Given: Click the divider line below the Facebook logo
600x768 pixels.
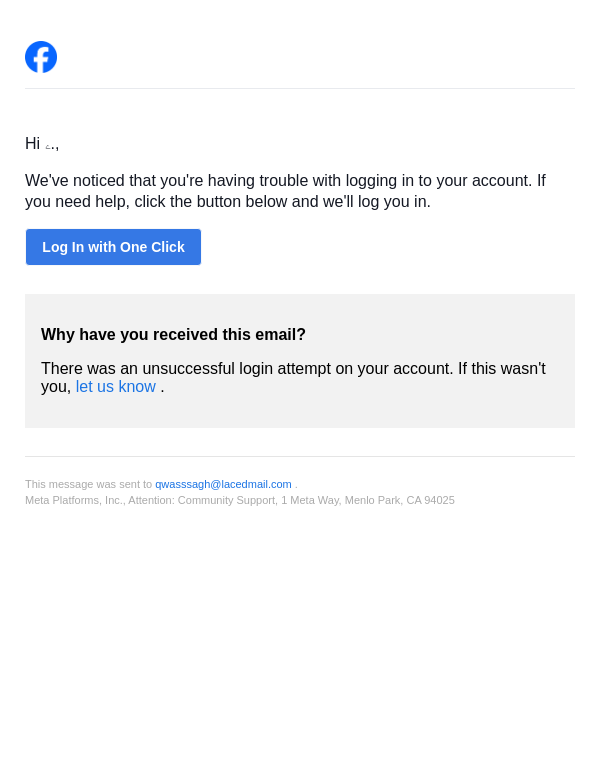Looking at the screenshot, I should click(x=300, y=88).
